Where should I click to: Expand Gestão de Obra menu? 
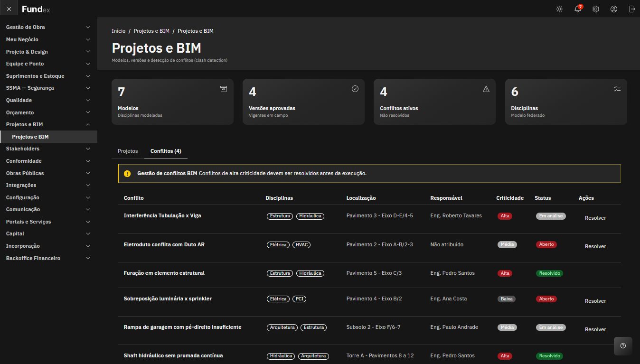[48, 27]
